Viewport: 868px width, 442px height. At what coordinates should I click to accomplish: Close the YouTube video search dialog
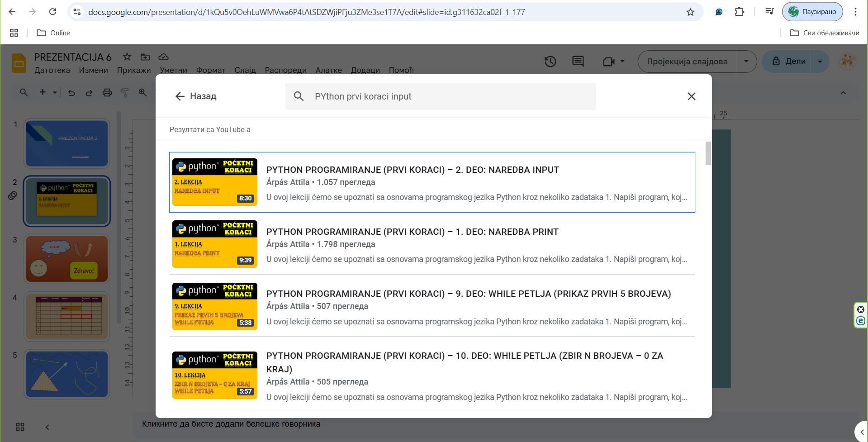(691, 96)
